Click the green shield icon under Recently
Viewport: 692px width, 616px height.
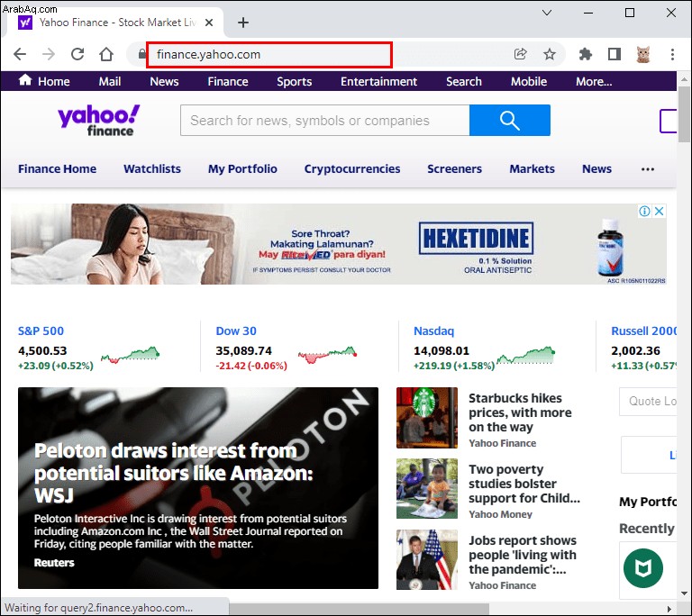tap(643, 568)
